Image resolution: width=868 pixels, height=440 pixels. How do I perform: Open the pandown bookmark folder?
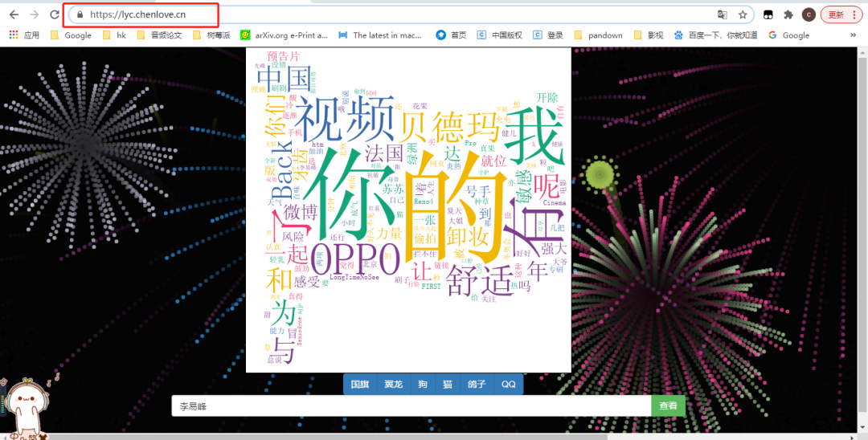(x=599, y=35)
